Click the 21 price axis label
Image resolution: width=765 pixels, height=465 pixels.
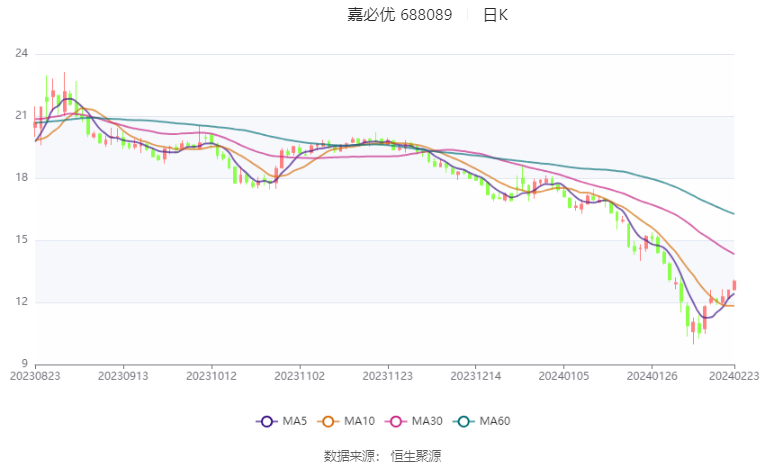(x=21, y=115)
